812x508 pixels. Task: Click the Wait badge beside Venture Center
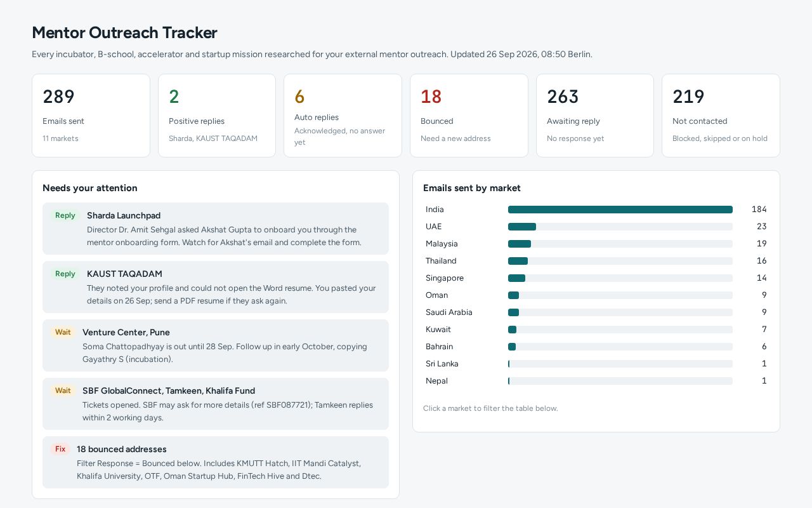pyautogui.click(x=63, y=332)
